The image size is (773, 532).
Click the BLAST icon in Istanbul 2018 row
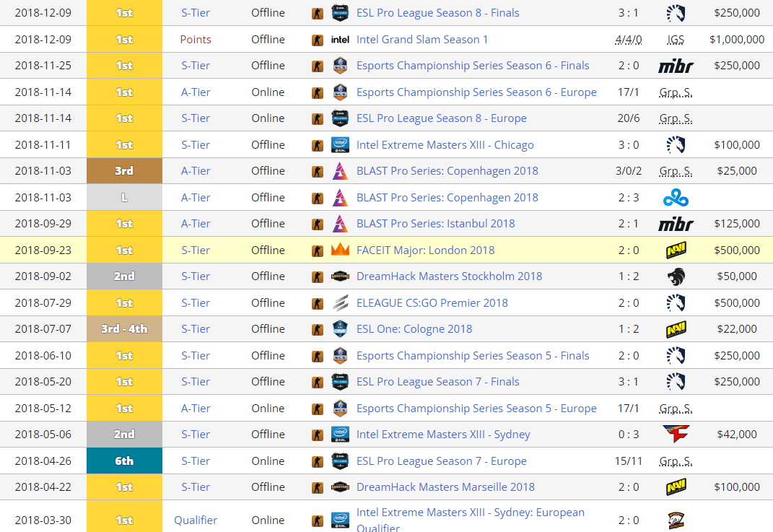coord(340,224)
